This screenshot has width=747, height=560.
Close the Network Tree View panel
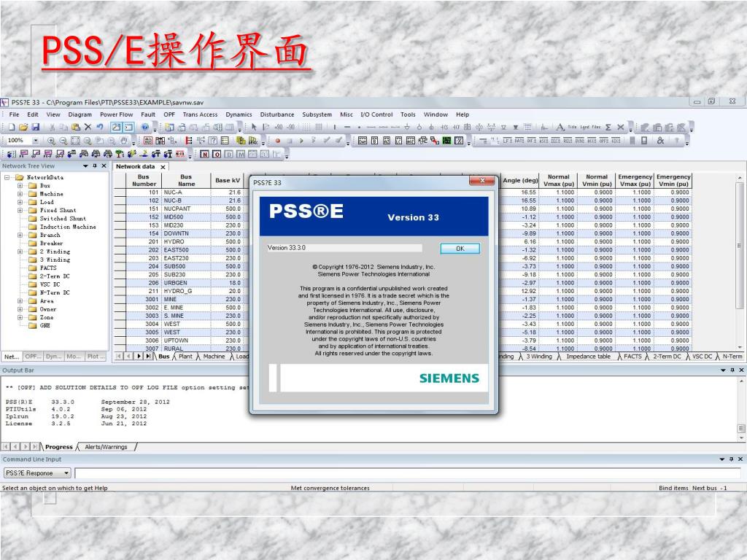(x=104, y=166)
